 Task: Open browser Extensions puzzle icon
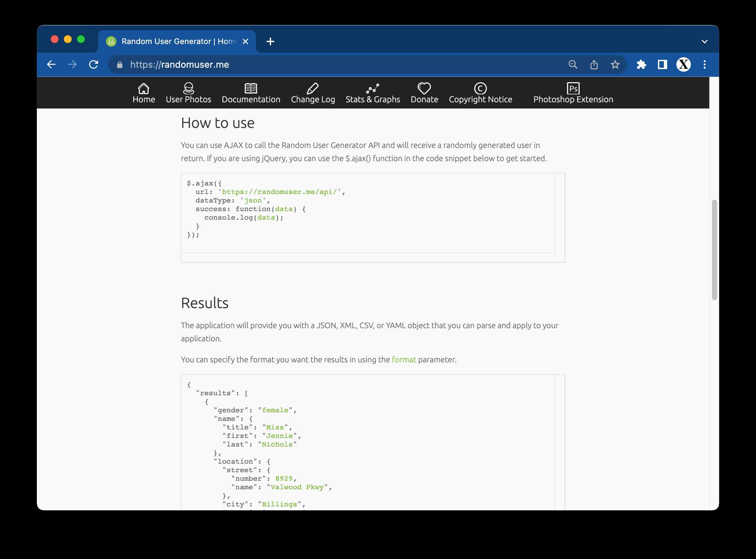pos(641,65)
